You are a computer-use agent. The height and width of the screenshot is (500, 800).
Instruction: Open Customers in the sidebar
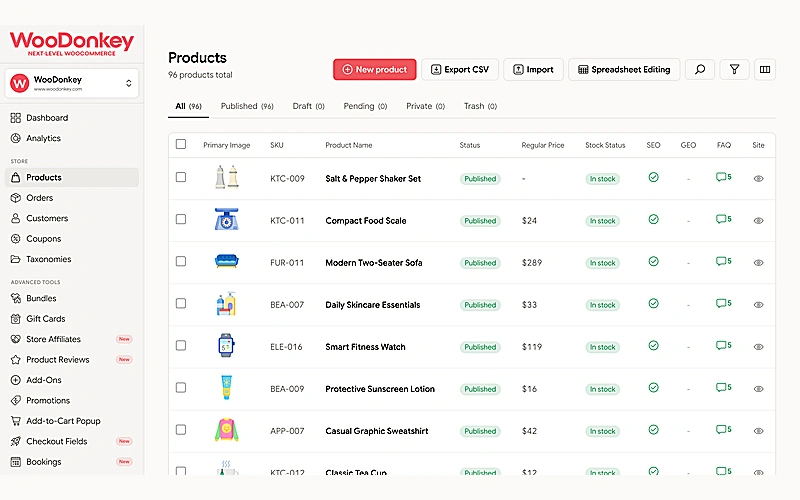[x=72, y=218]
